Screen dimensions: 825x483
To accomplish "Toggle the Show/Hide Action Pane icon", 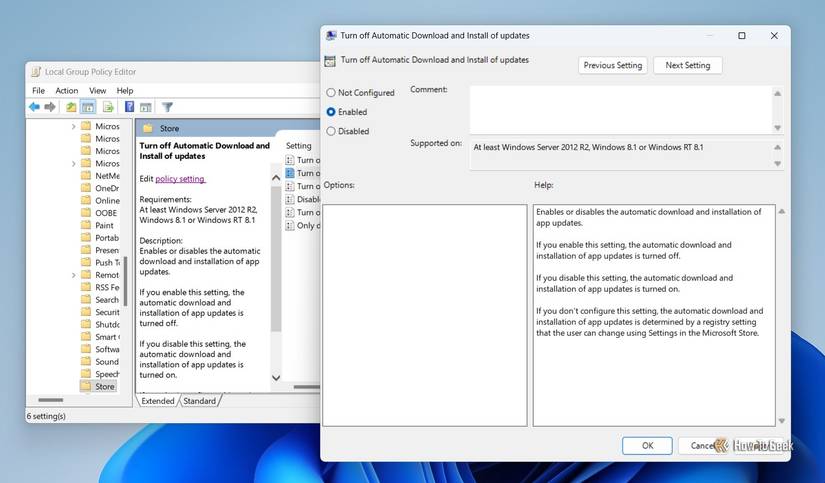I will [145, 107].
